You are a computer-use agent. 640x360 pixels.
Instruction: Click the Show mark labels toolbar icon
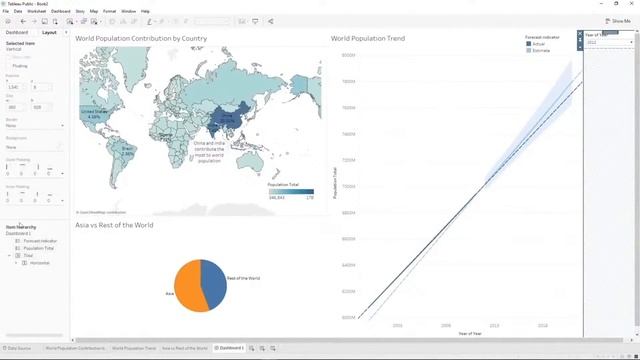pos(176,21)
